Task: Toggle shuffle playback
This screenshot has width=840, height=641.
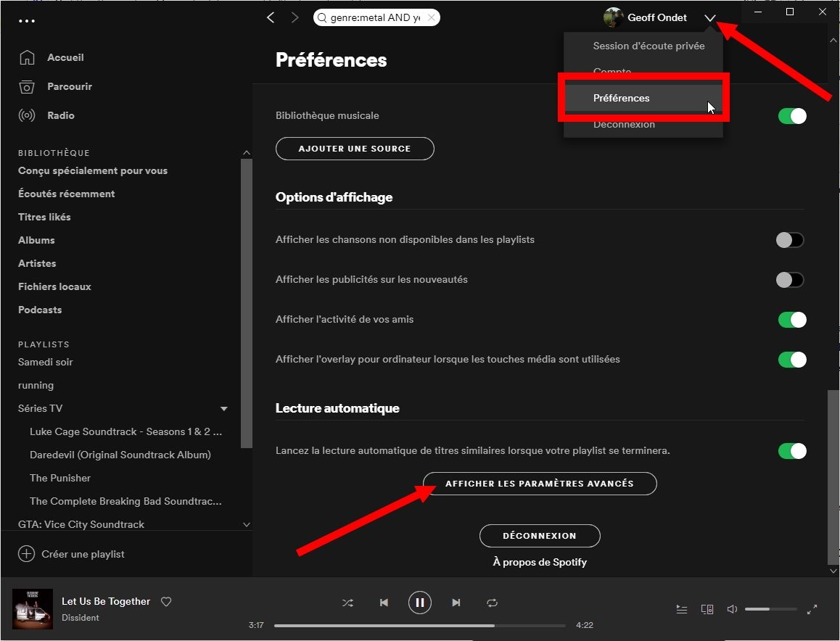Action: pyautogui.click(x=347, y=603)
